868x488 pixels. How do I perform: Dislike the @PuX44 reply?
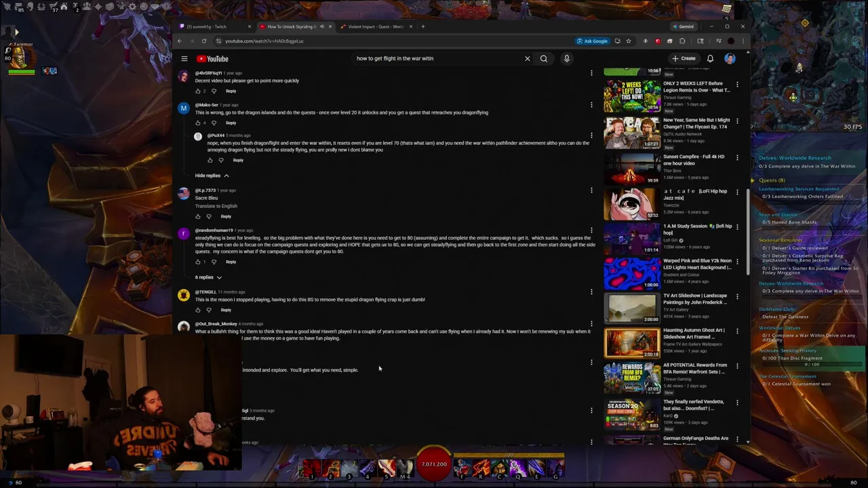point(220,160)
